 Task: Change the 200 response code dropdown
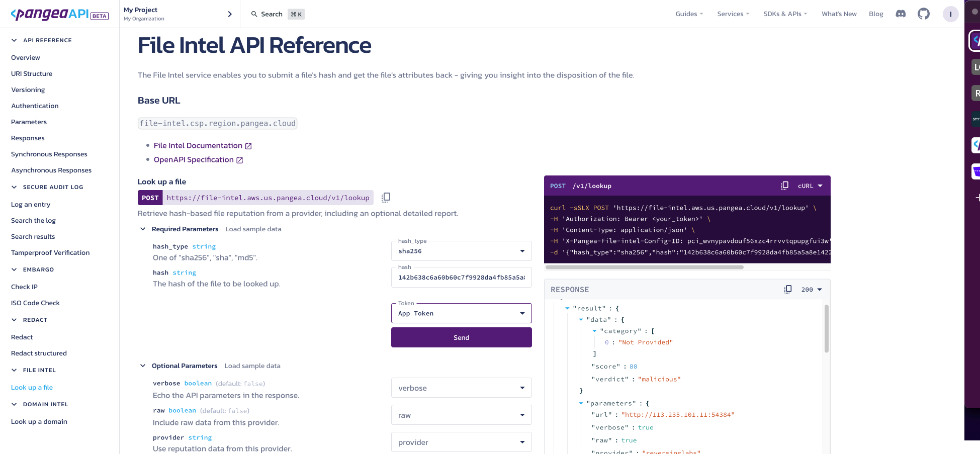pos(812,289)
